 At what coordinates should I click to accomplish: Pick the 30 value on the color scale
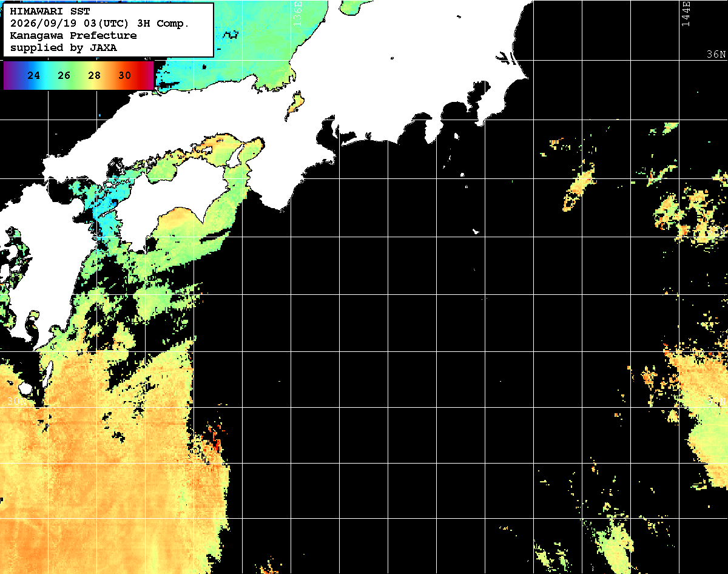point(125,76)
